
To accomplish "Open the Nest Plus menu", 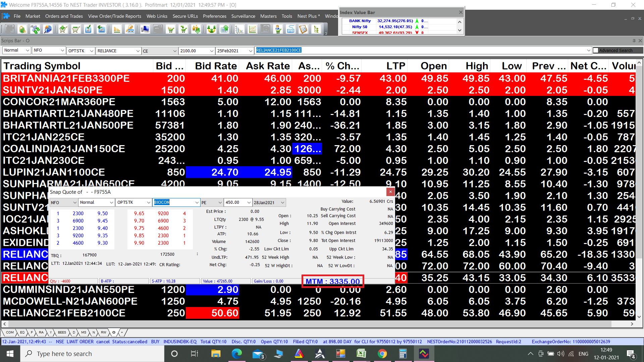I will click(309, 16).
